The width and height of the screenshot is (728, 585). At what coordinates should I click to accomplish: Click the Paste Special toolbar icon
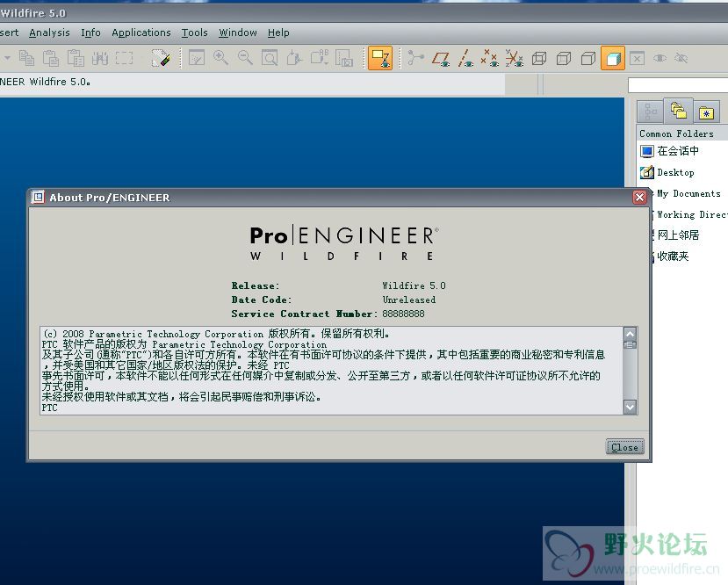76,58
